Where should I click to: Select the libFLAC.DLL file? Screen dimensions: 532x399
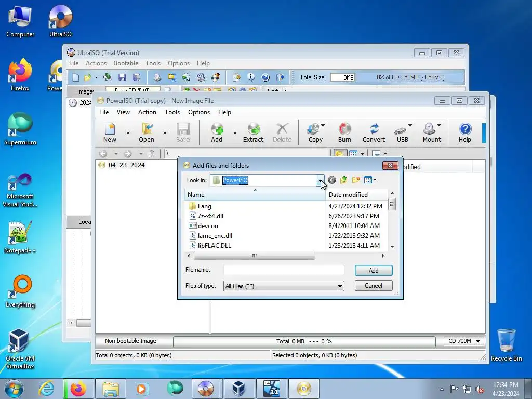(x=214, y=246)
